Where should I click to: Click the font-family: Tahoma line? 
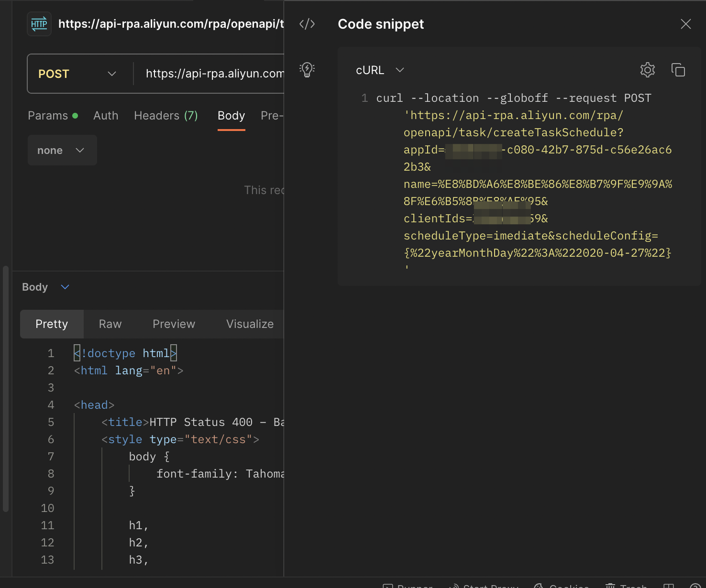(220, 474)
